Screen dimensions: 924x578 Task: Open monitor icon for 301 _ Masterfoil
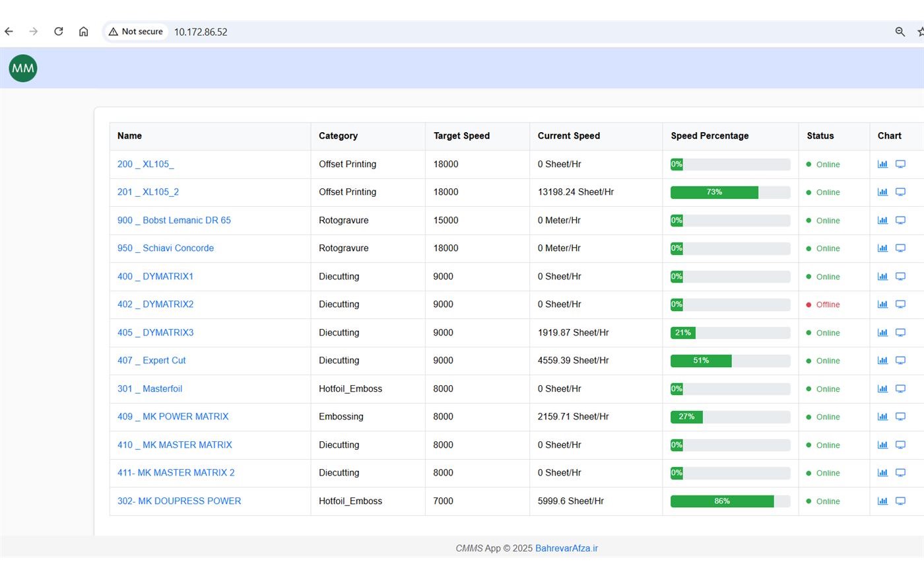(x=900, y=388)
